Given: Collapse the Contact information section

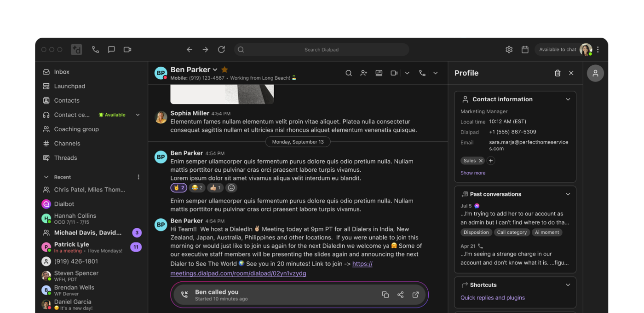Looking at the screenshot, I should (568, 99).
